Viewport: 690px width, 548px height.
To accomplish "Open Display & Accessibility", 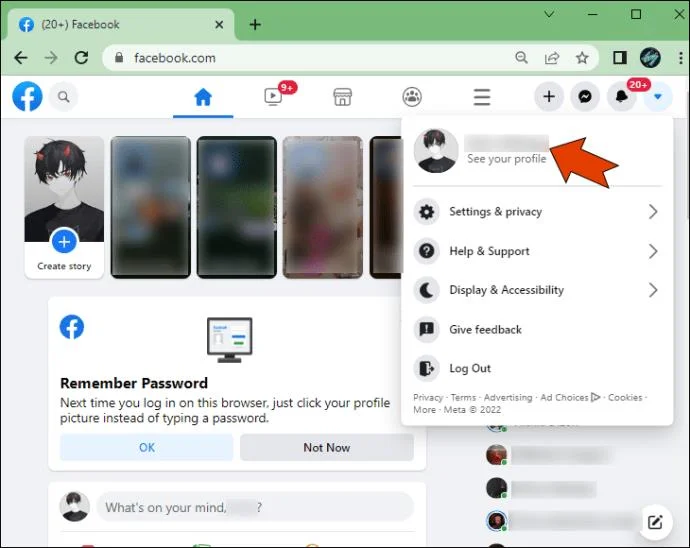I will [x=536, y=290].
